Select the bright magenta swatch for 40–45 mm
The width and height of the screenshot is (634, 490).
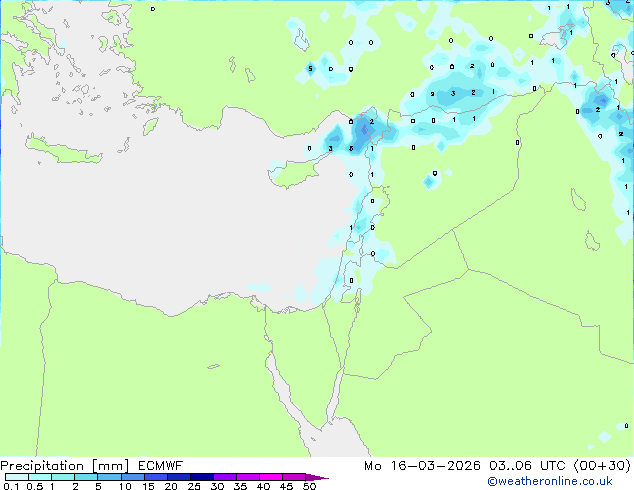271,477
